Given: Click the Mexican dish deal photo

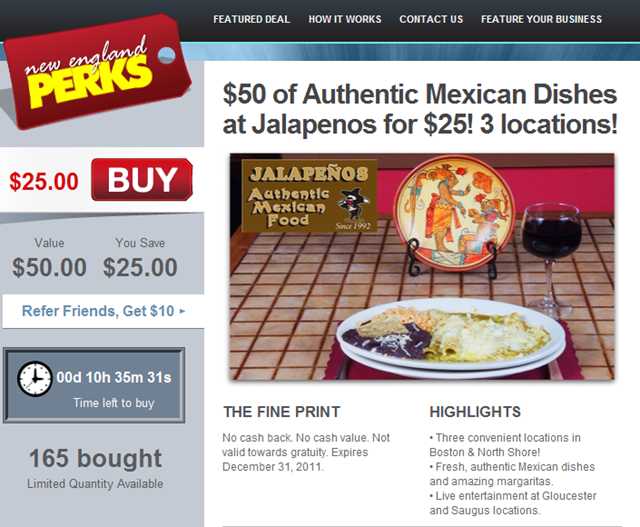Looking at the screenshot, I should [x=422, y=267].
